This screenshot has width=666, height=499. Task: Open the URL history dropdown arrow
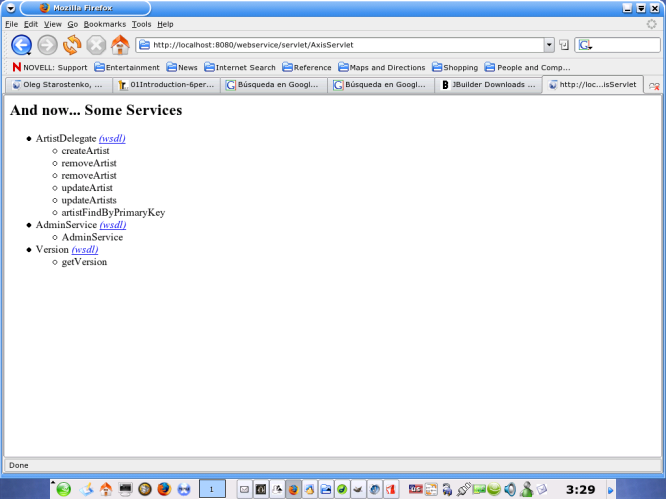click(x=549, y=45)
